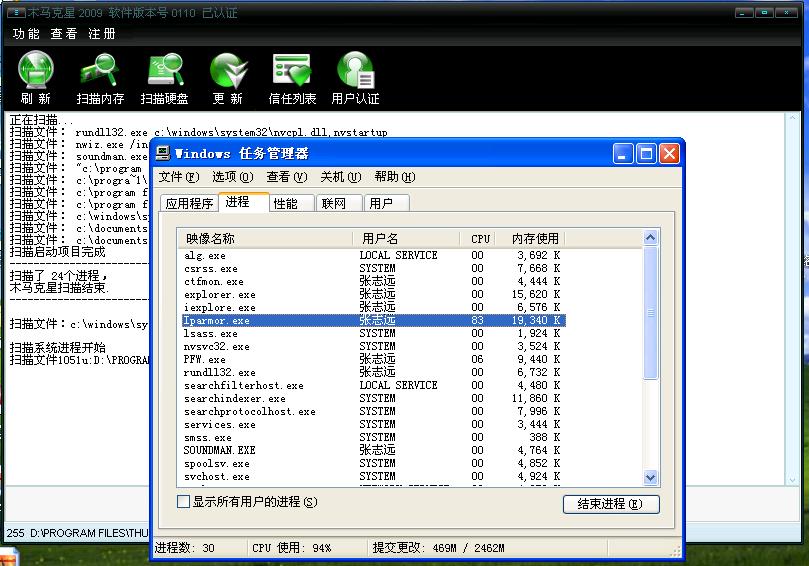Select the smss.exe process row
Screen dimensions: 809x566
coord(374,437)
